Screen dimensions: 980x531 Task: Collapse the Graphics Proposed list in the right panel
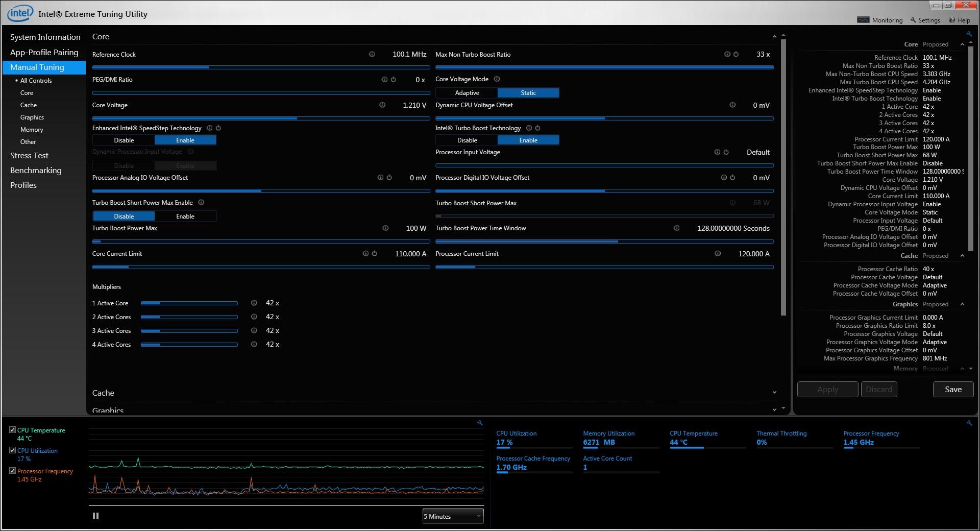coord(963,304)
